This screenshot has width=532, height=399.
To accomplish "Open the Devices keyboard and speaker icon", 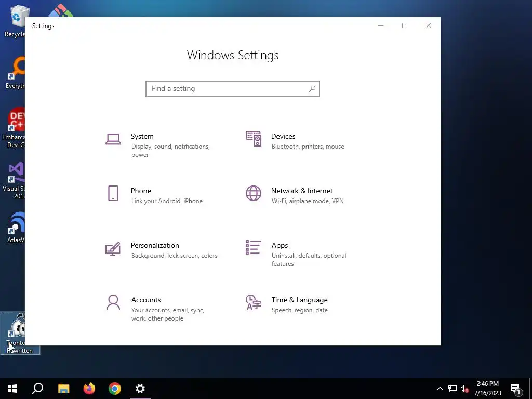I will click(x=254, y=139).
